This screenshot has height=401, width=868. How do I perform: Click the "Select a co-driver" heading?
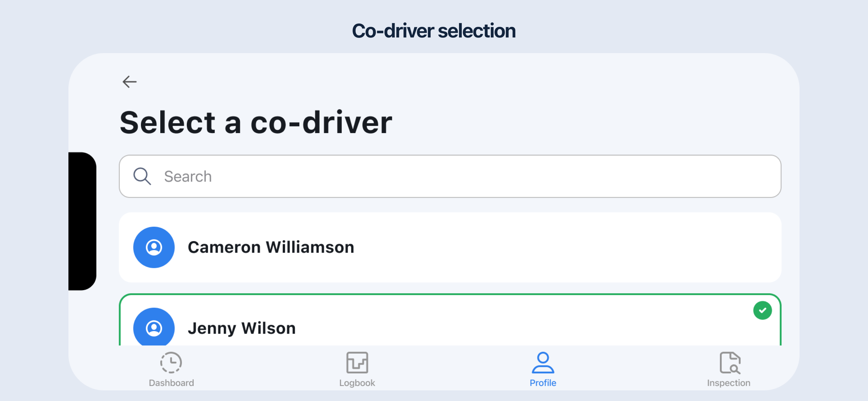pos(256,122)
